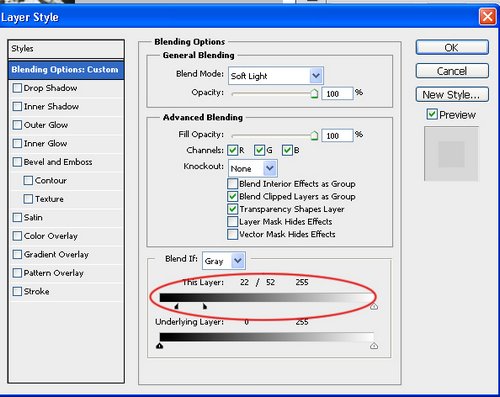Select Blending Options: Custom entry

click(x=66, y=70)
